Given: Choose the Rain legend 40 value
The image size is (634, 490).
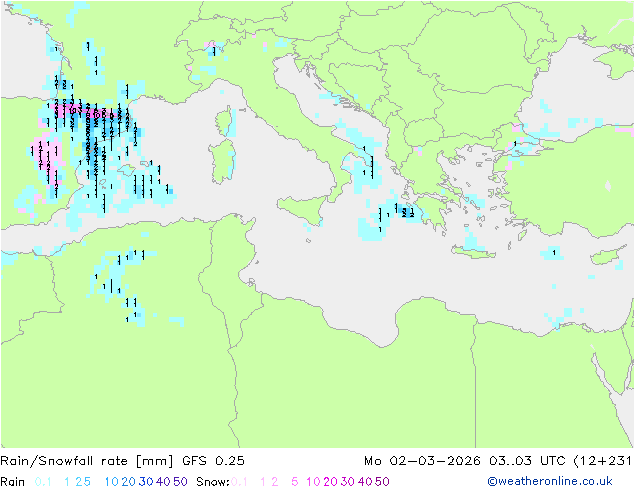Looking at the screenshot, I should coord(163,482).
